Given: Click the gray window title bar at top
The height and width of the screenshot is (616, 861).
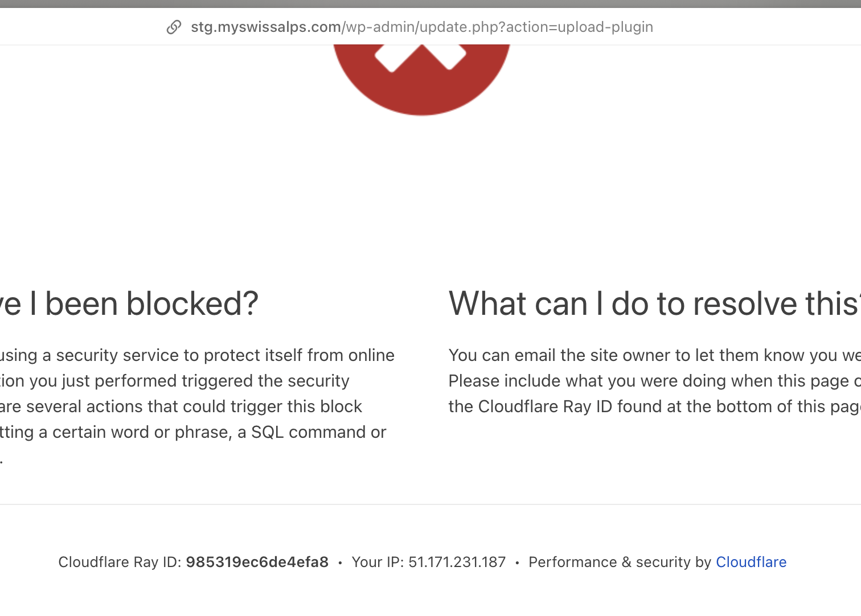Looking at the screenshot, I should [x=430, y=3].
